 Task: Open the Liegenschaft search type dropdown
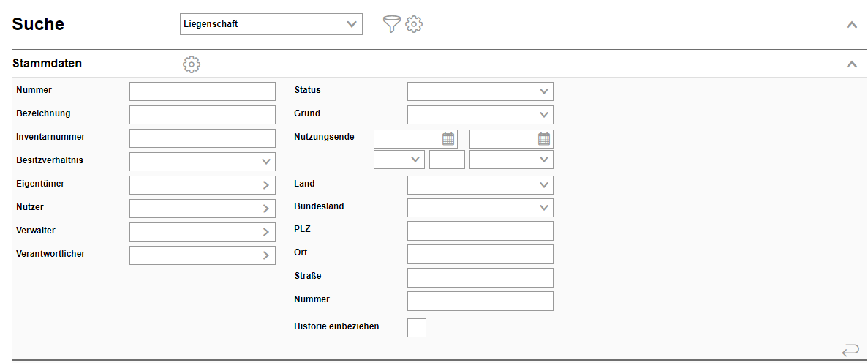[271, 24]
